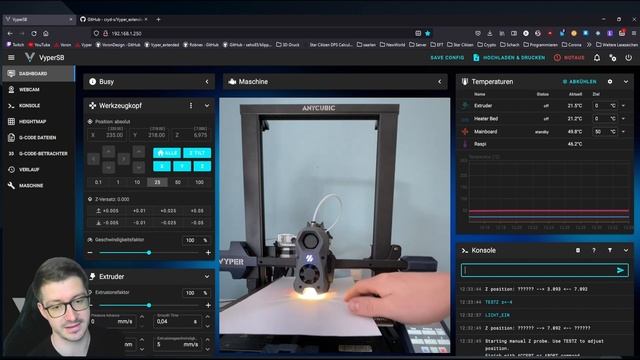The height and width of the screenshot is (360, 640).
Task: Click ABKÜHLEN cooldown button
Action: 579,82
